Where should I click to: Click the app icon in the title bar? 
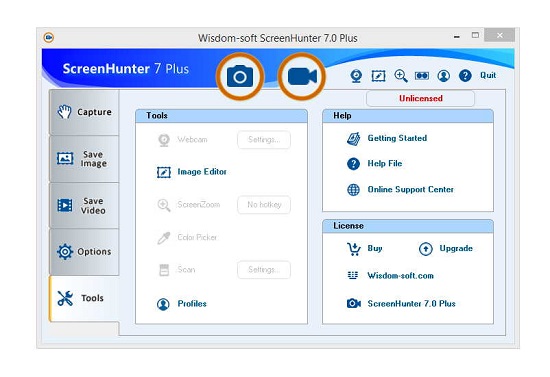49,37
